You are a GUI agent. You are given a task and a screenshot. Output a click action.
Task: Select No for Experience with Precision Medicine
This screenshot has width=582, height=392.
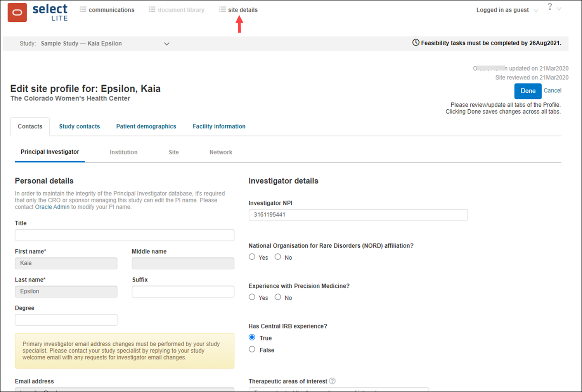(278, 296)
